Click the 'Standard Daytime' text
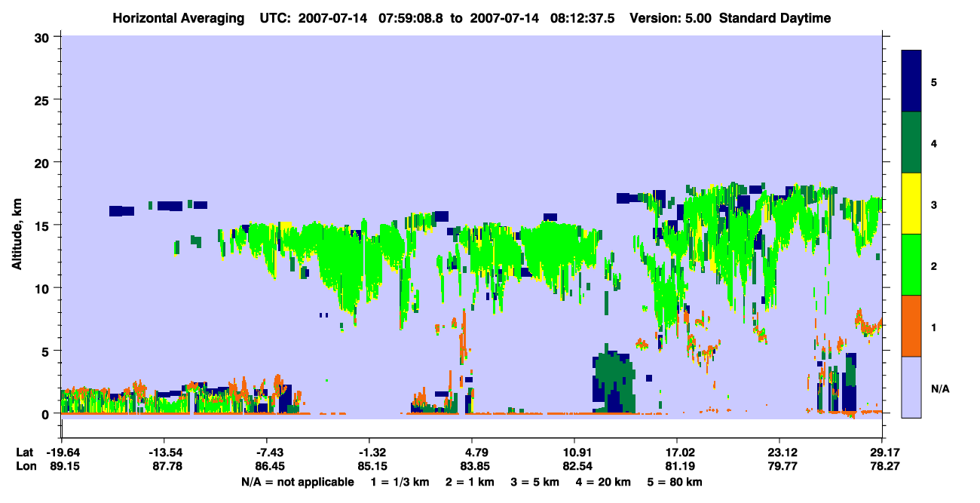This screenshot has width=980, height=503. (x=775, y=18)
